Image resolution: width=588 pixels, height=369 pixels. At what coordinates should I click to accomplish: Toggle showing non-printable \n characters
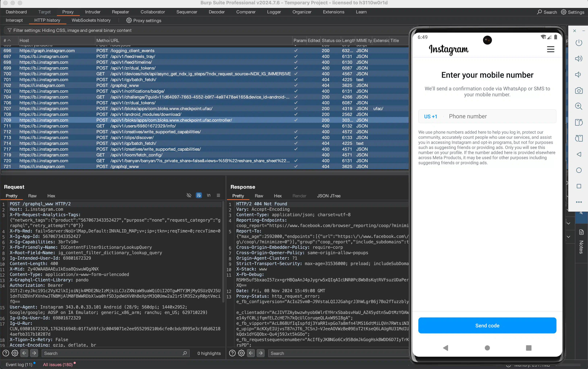[208, 195]
